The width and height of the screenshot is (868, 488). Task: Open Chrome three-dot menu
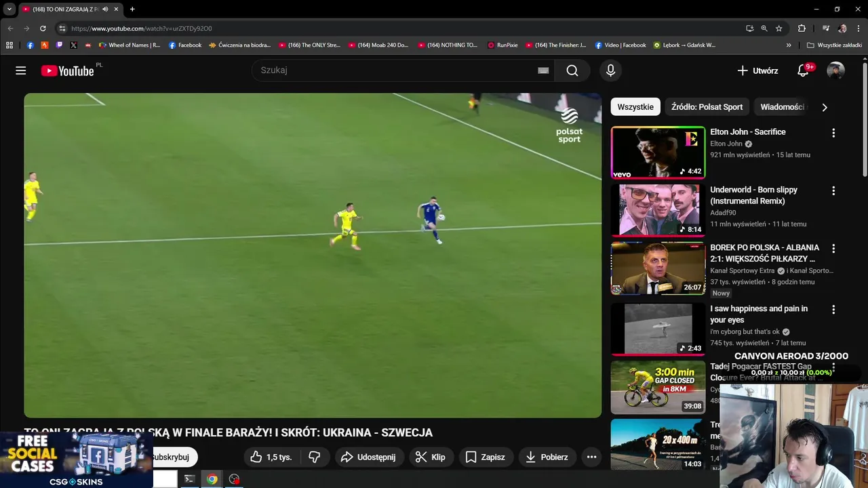[859, 28]
